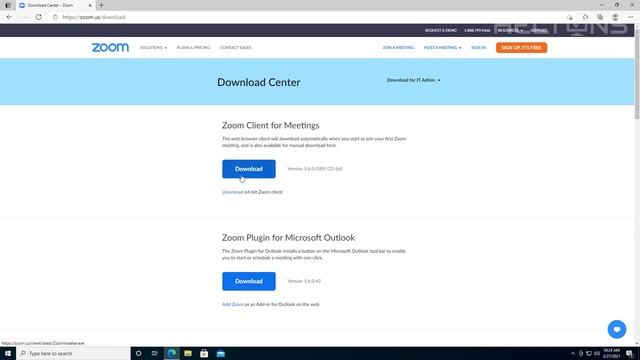This screenshot has width=640, height=360.
Task: Select the Zoom Plugin for Microsoft Outlook heading
Action: (x=288, y=238)
